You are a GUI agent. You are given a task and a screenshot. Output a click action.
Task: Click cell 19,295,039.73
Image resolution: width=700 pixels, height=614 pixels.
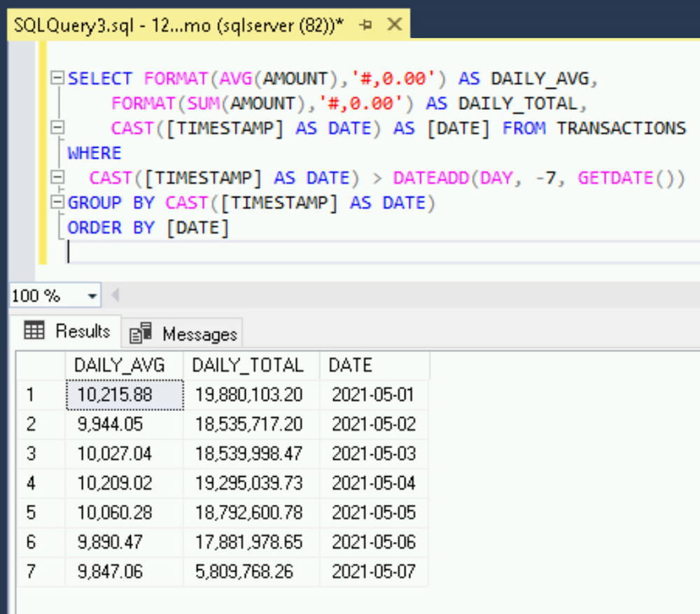pos(251,483)
